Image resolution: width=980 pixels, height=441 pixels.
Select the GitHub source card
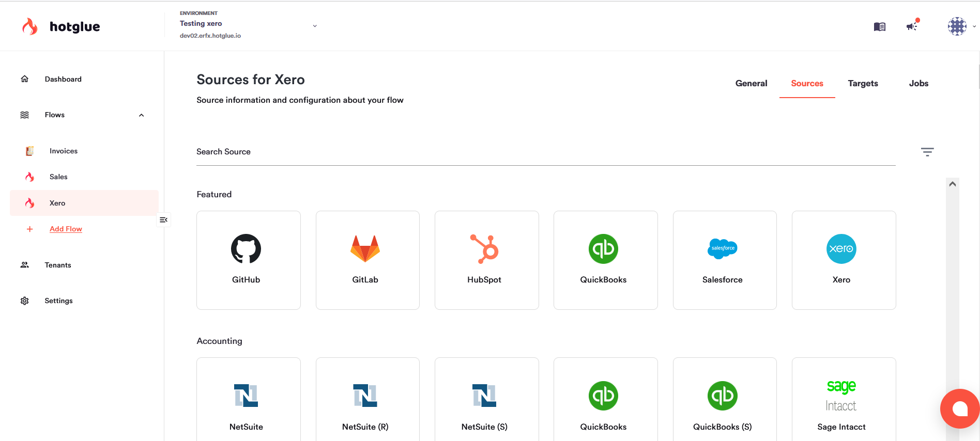point(249,260)
